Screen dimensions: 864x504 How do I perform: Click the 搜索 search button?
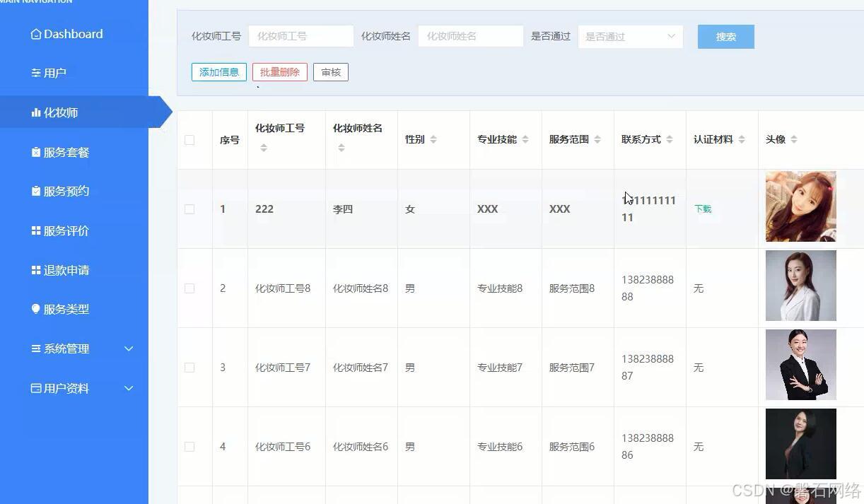coord(725,35)
